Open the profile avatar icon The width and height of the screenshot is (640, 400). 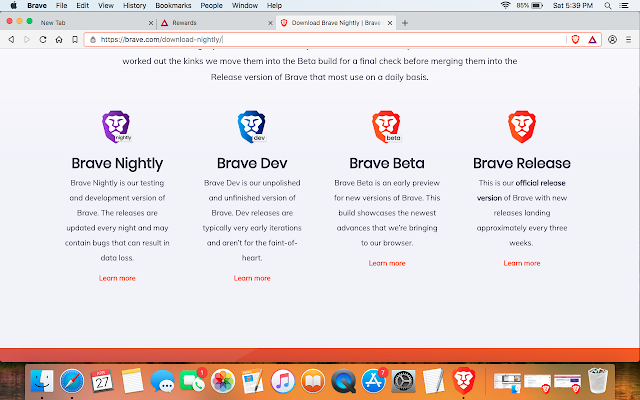point(612,40)
